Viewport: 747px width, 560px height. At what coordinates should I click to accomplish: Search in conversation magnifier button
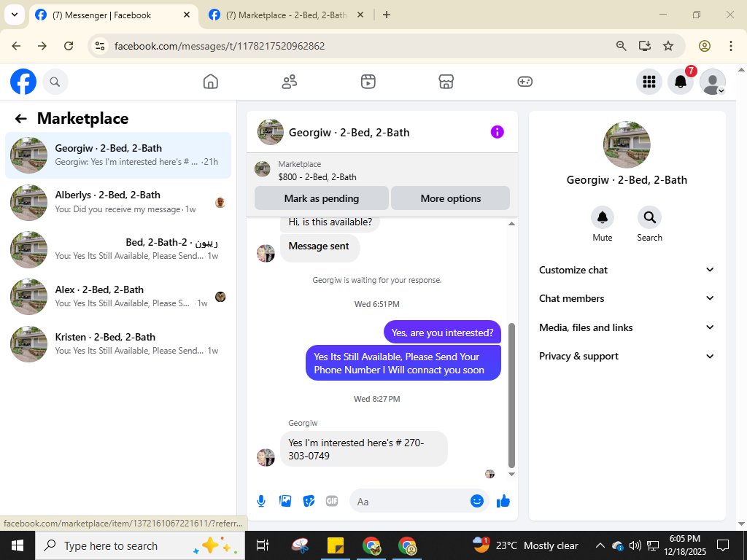pos(649,217)
